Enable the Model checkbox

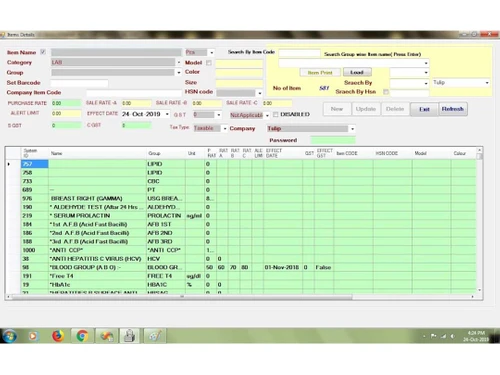[209, 63]
